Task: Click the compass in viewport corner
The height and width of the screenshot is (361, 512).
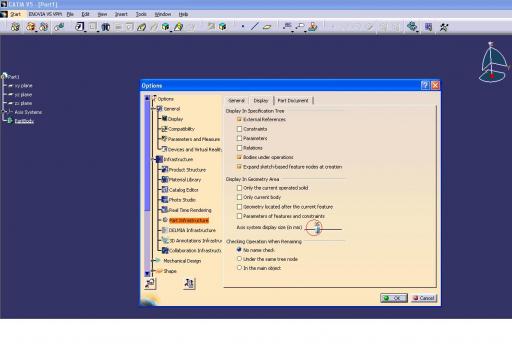Action: pos(493,63)
